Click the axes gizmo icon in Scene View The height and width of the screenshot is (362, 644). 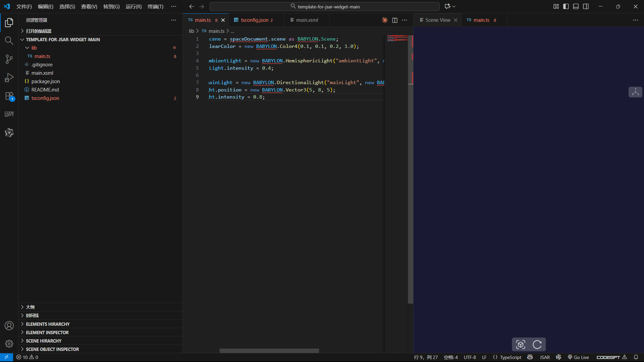pyautogui.click(x=635, y=92)
